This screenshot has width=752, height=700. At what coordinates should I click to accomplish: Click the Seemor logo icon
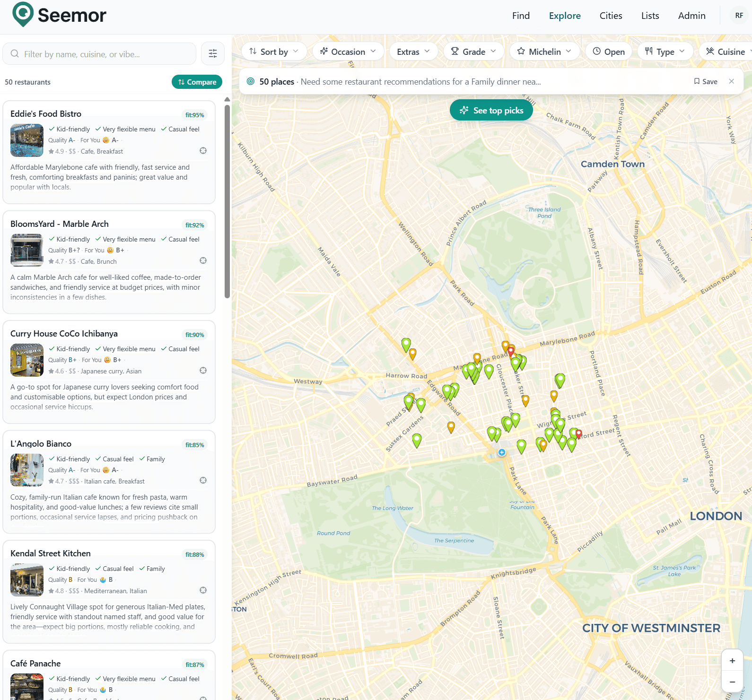point(23,15)
